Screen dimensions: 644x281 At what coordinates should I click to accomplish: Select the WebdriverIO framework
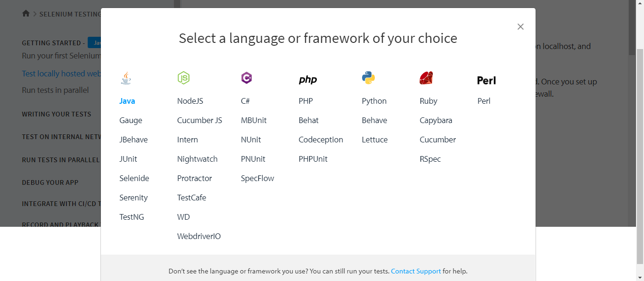pos(199,236)
